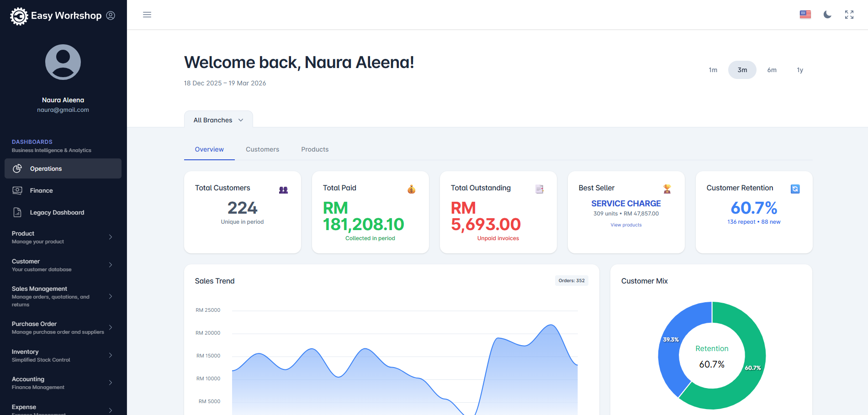
Task: Enter fullscreen with the expand icon
Action: tap(849, 14)
